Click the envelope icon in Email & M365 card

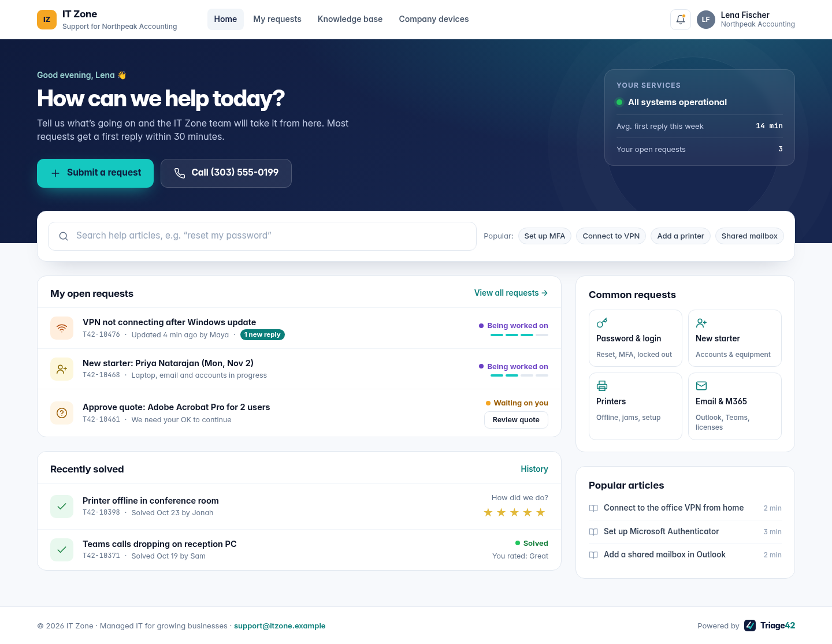click(701, 386)
